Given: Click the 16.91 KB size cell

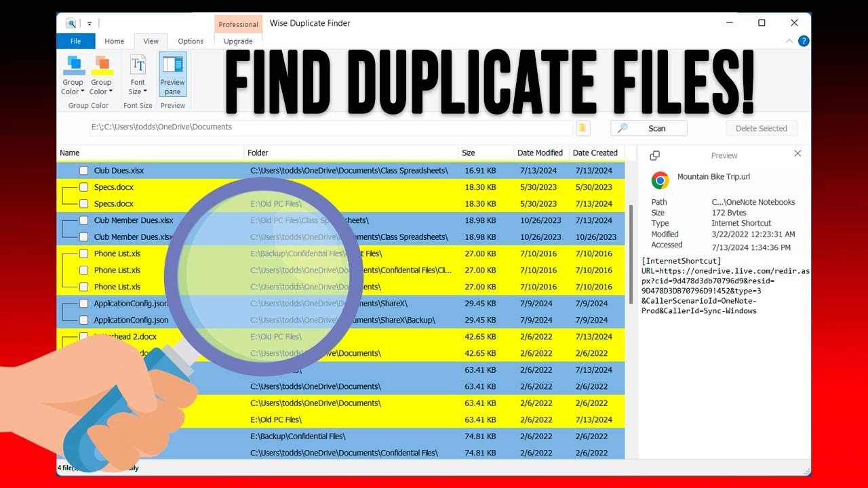Looking at the screenshot, I should (480, 171).
